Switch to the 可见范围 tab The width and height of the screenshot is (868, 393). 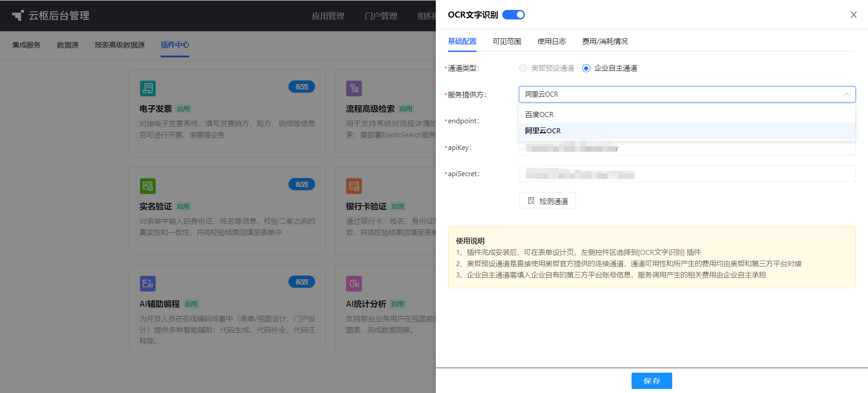click(507, 42)
